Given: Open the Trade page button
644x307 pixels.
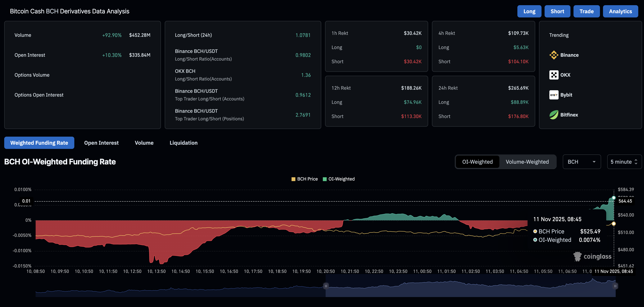Looking at the screenshot, I should pyautogui.click(x=587, y=11).
